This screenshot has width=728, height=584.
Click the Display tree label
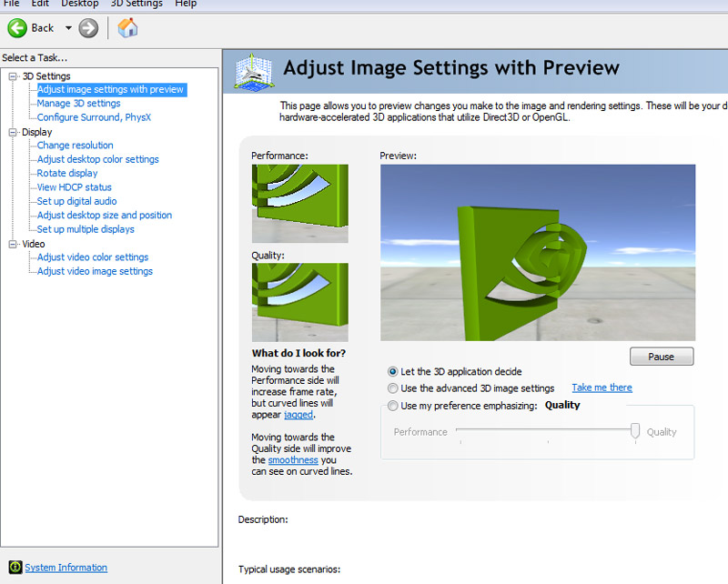coord(36,132)
